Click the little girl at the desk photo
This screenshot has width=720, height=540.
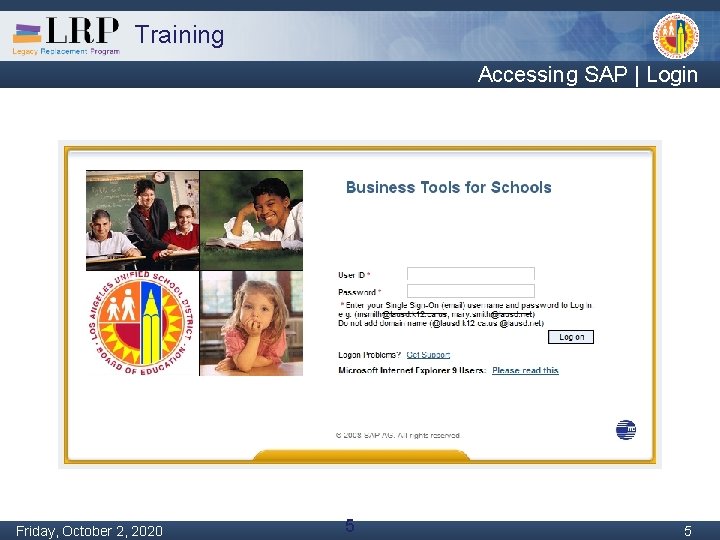pos(252,323)
